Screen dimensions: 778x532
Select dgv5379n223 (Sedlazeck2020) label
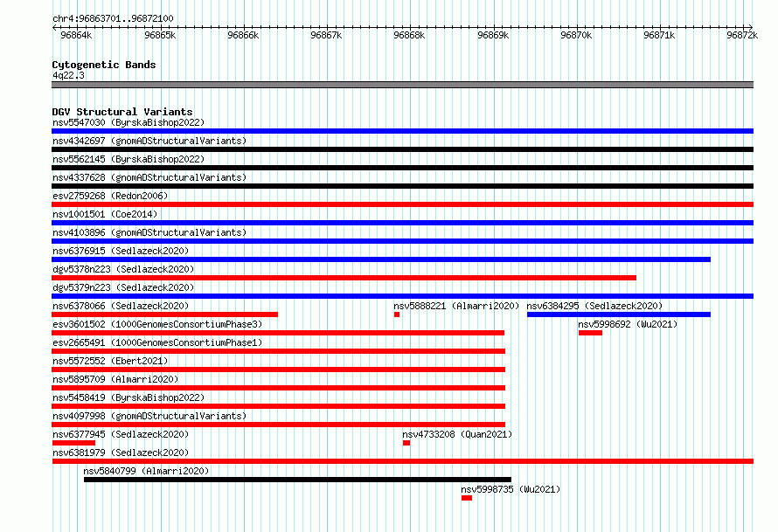coord(123,287)
